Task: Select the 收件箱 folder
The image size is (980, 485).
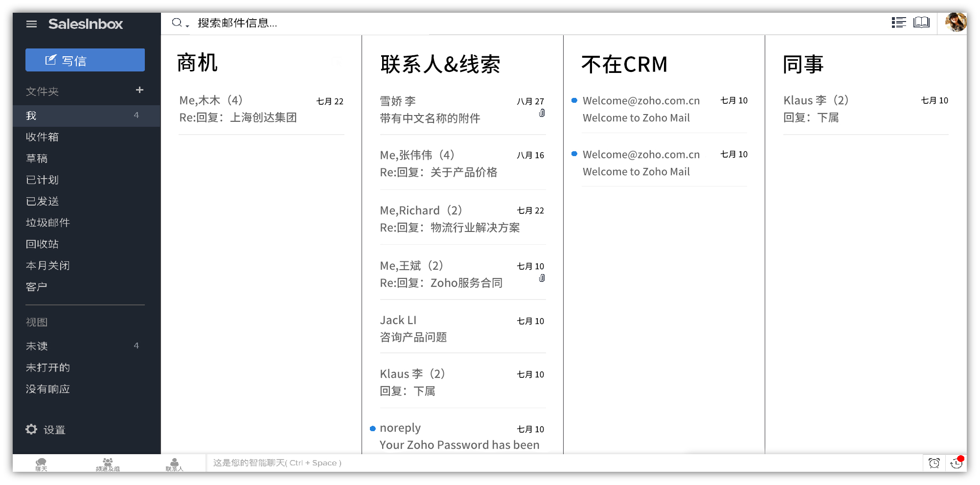Action: tap(42, 137)
